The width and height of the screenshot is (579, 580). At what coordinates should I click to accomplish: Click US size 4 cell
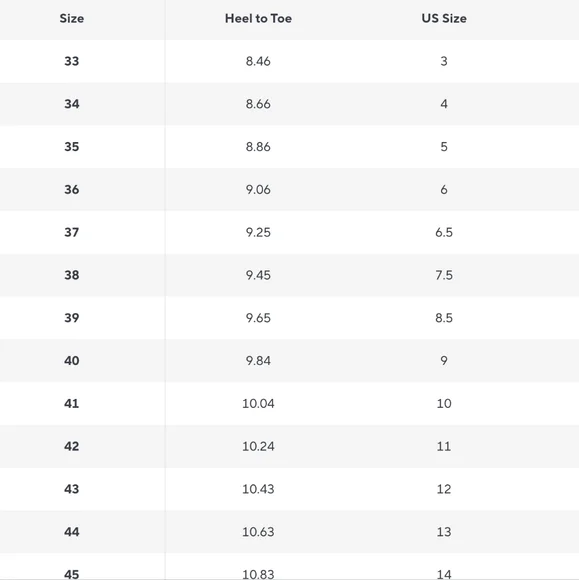(x=444, y=104)
